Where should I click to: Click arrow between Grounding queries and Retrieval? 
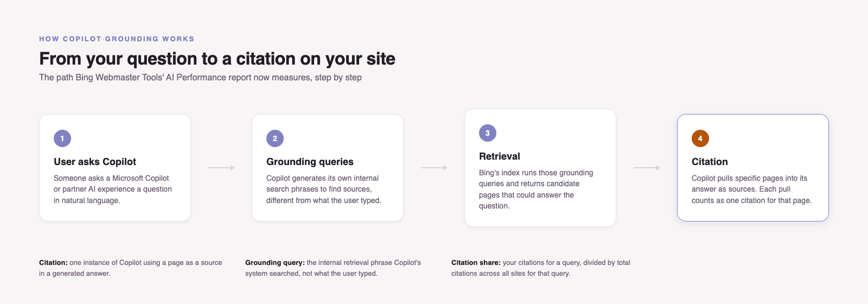tap(434, 168)
